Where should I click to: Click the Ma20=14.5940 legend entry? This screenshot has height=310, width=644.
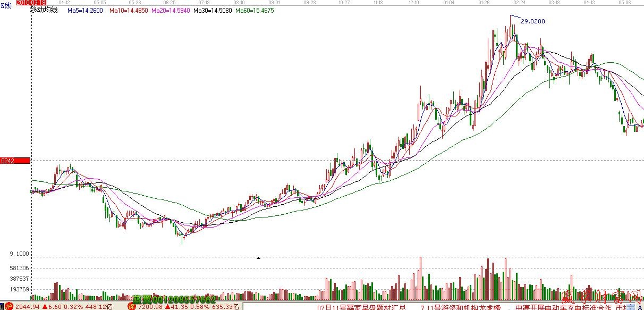[x=171, y=10]
